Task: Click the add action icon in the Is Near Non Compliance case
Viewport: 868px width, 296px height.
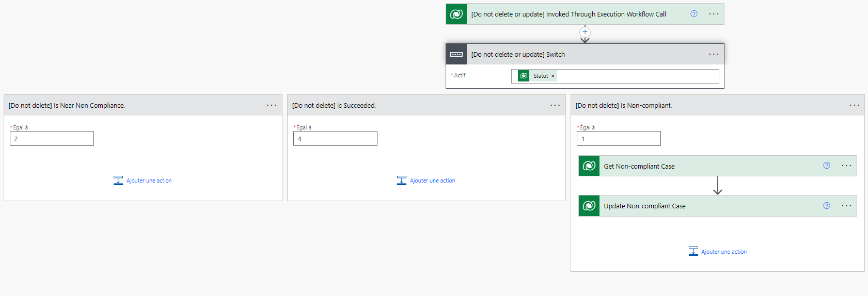Action: click(118, 180)
